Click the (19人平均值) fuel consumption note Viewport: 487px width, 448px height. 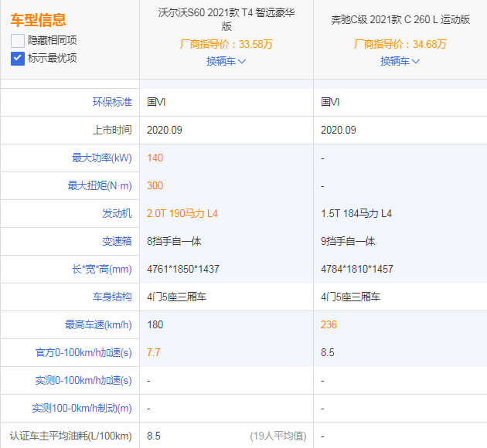[x=278, y=436]
